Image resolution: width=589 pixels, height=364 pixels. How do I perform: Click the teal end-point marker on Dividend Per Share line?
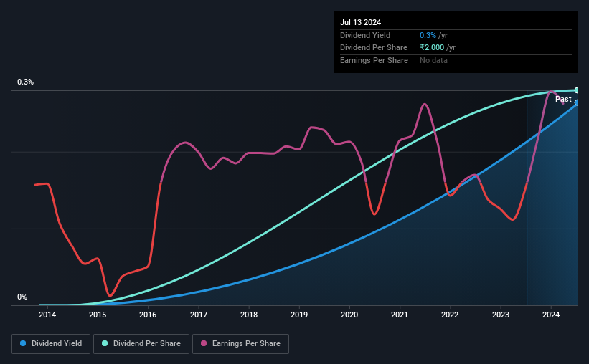tap(577, 90)
